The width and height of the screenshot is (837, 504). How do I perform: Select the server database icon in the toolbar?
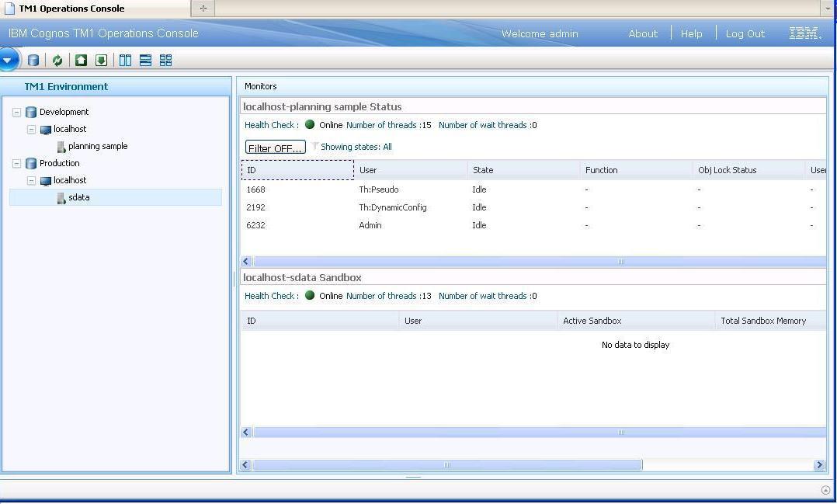[x=33, y=60]
